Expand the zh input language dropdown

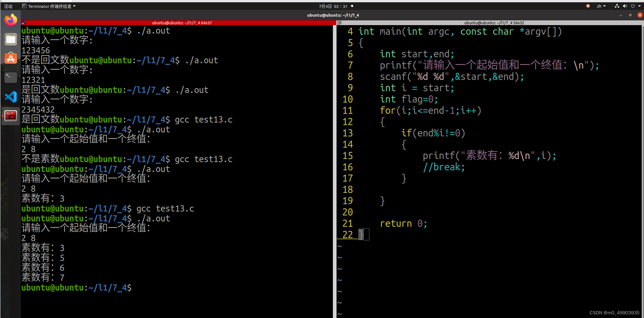[601, 6]
